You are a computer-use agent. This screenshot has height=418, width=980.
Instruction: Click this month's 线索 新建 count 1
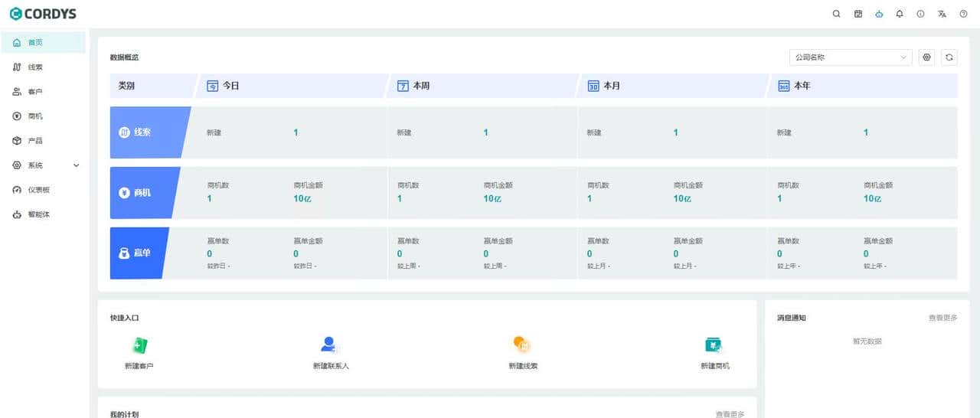tap(675, 132)
